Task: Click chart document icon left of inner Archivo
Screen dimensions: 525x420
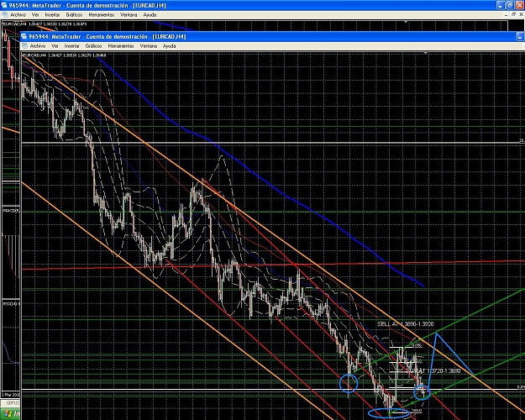Action: point(24,46)
